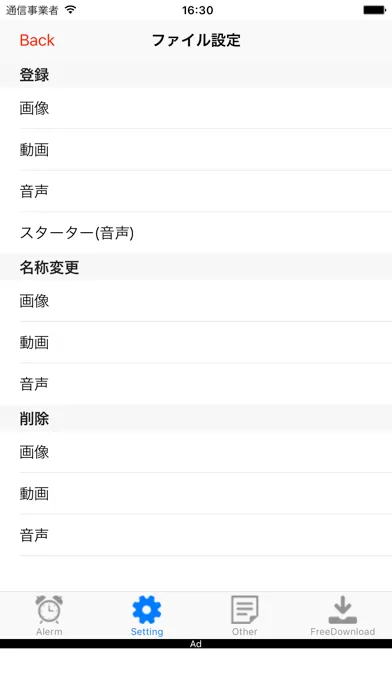The width and height of the screenshot is (392, 696).
Task: Tap the ファイル設定 title
Action: coord(196,40)
